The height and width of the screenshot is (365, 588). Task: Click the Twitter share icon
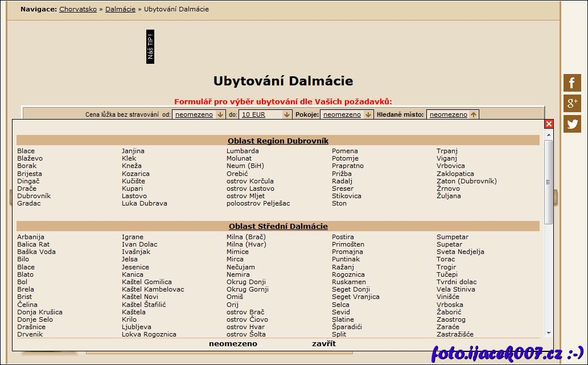pos(572,124)
